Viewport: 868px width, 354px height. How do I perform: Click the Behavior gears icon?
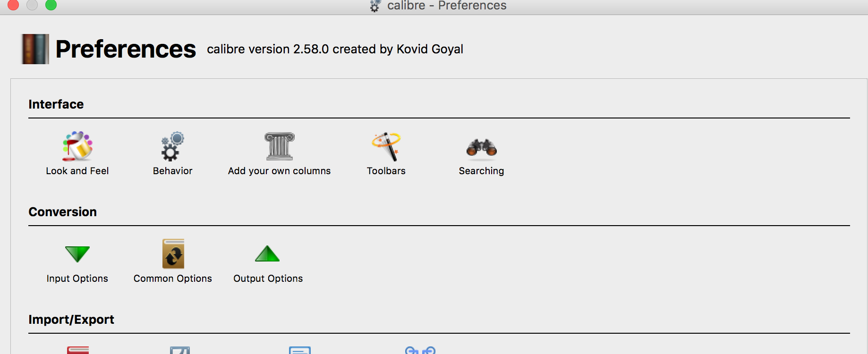click(x=172, y=146)
